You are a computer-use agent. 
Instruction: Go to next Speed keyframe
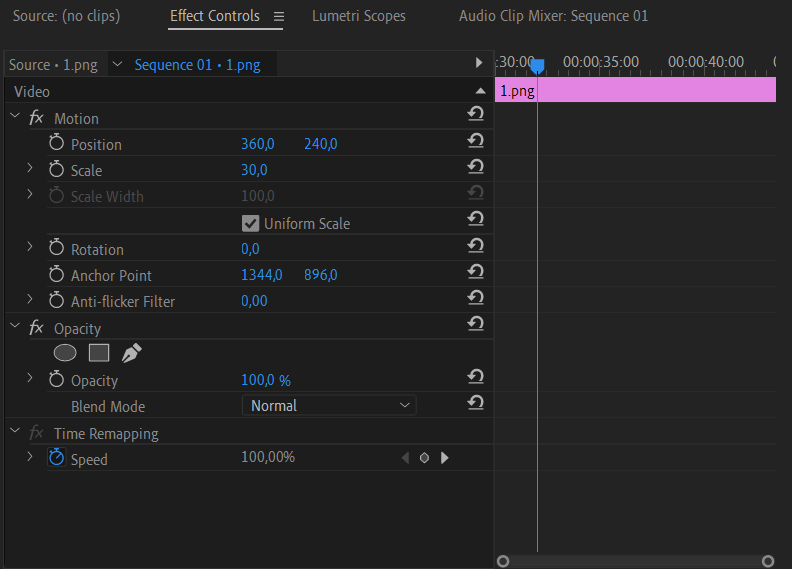pos(444,458)
